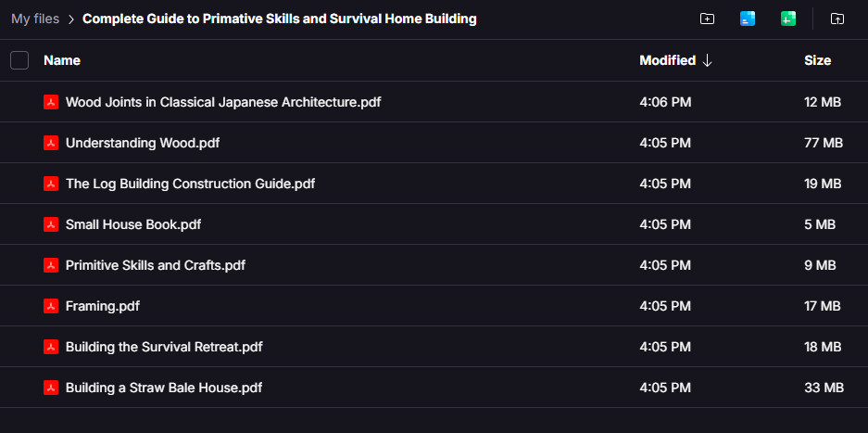Click PDF icon beside Understanding Wood.pdf
868x433 pixels.
tap(51, 143)
